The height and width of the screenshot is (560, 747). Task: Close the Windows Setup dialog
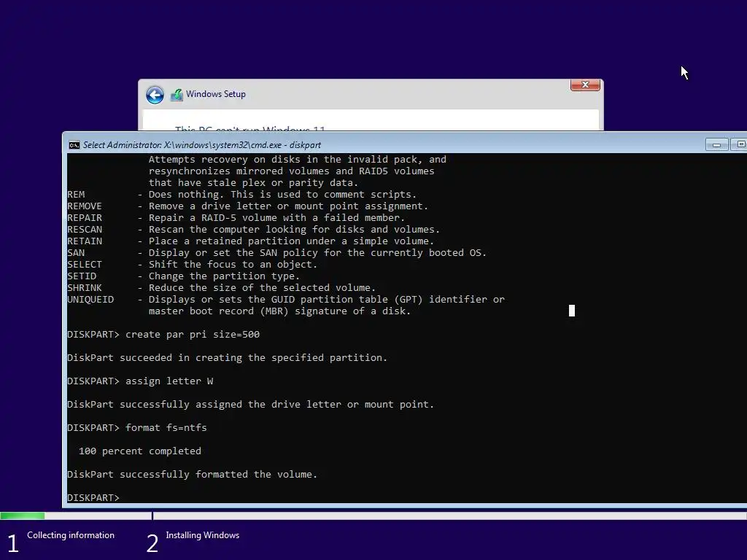pyautogui.click(x=585, y=85)
